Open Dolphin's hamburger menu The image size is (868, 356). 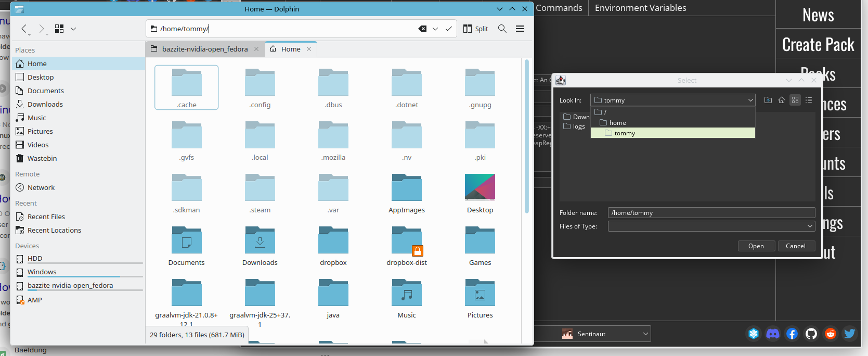click(x=520, y=29)
